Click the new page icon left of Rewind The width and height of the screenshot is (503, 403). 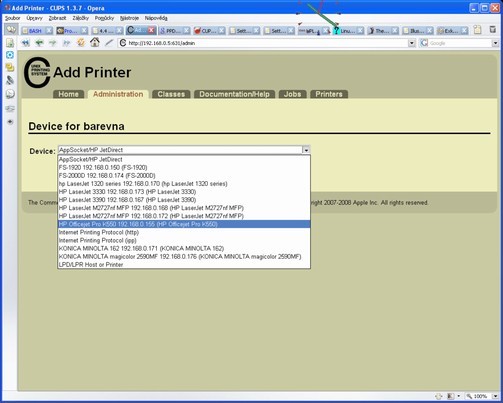coord(10,43)
